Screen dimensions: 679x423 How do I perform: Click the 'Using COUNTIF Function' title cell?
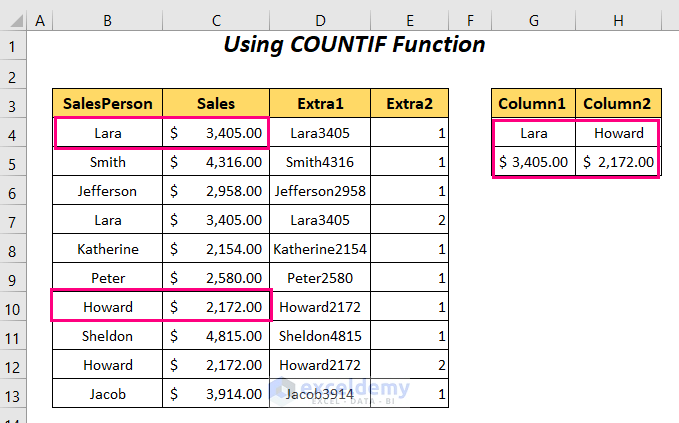[x=353, y=45]
